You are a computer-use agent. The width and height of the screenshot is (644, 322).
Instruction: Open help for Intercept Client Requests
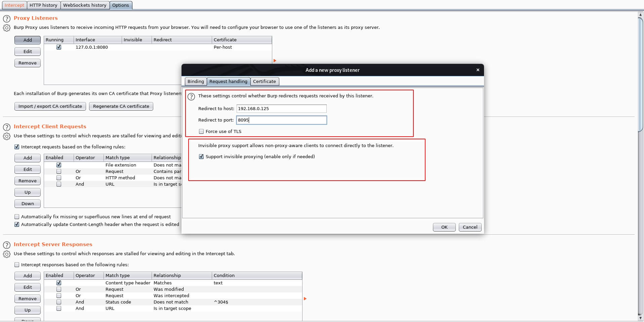(7, 127)
